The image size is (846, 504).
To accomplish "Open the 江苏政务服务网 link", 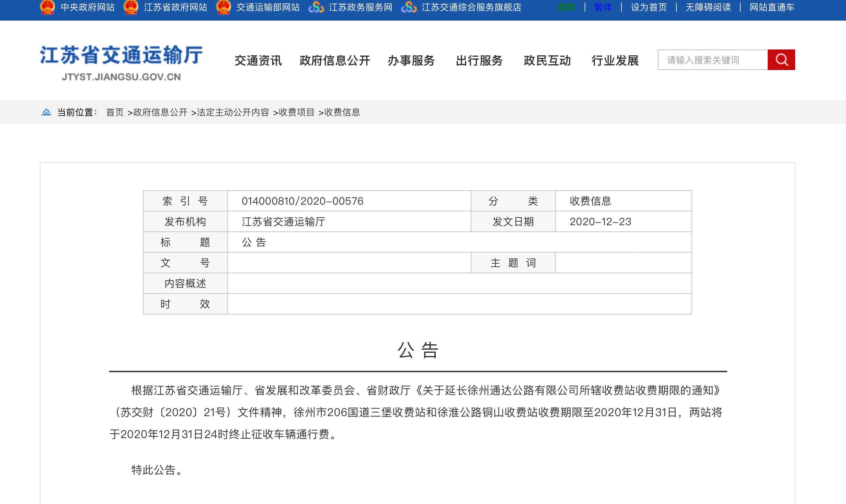I will (361, 7).
